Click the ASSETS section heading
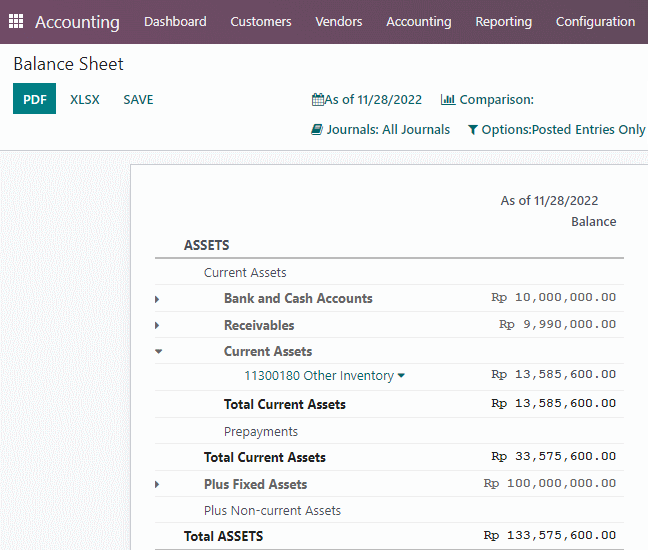Screen dimensions: 648x550 pyautogui.click(x=206, y=245)
